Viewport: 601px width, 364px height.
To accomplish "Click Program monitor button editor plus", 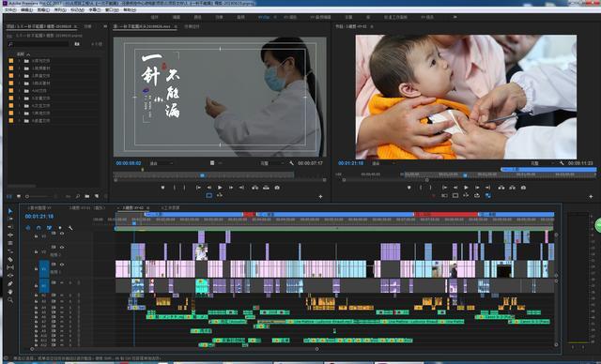I will [x=591, y=196].
